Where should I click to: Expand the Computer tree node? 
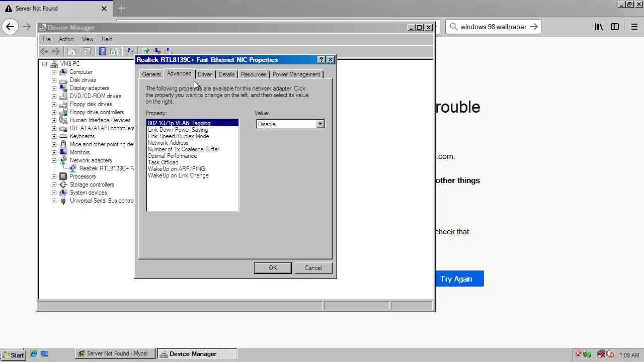[x=54, y=72]
